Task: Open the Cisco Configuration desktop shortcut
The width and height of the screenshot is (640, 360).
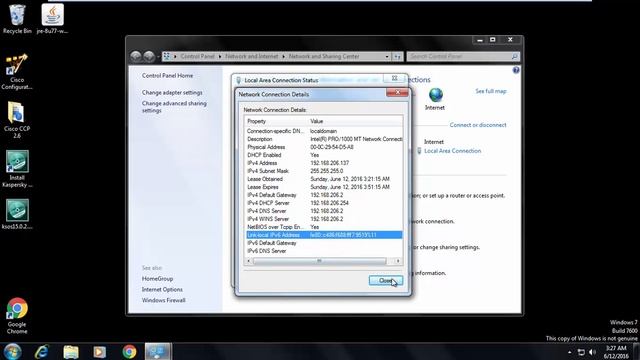Action: (x=17, y=72)
